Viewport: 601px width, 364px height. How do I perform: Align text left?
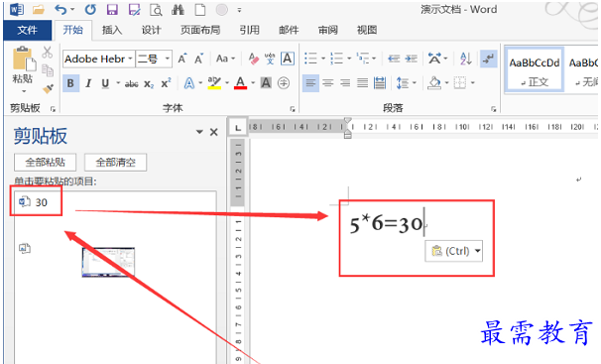click(310, 82)
